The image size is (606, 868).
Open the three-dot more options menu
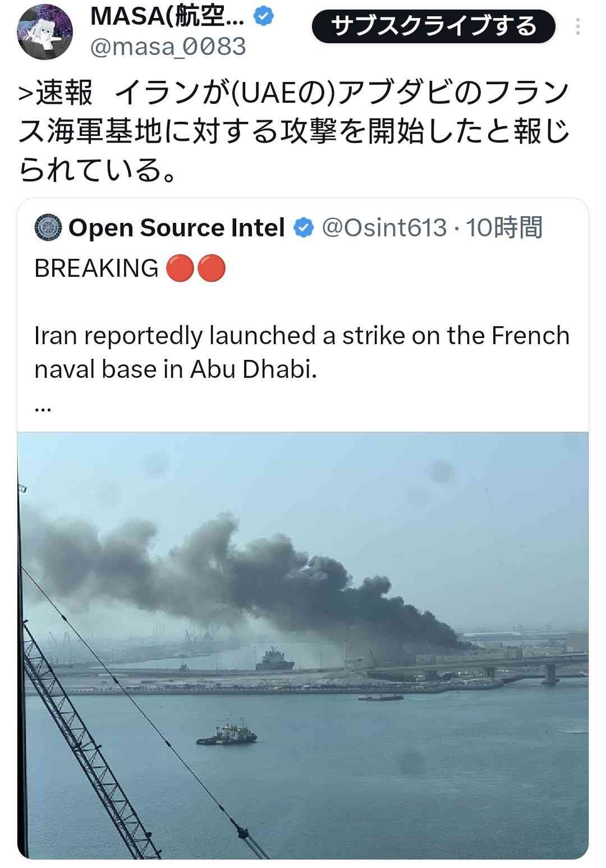pos(578,26)
